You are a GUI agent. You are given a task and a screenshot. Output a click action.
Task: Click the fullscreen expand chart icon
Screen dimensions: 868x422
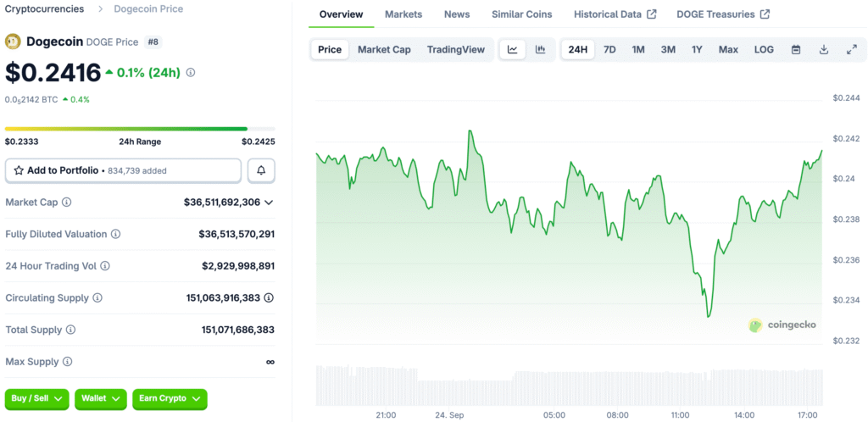(x=852, y=50)
